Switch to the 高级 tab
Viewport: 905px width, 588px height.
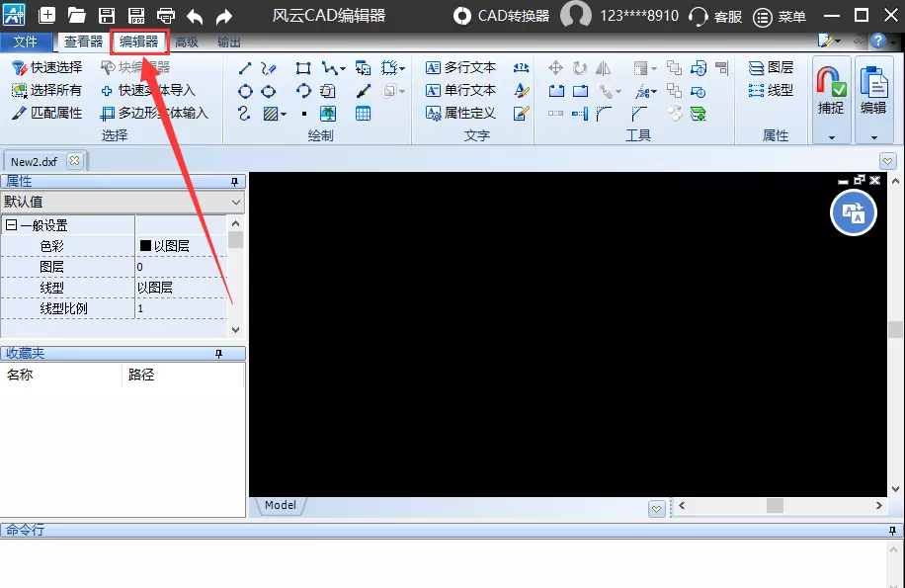click(x=187, y=42)
